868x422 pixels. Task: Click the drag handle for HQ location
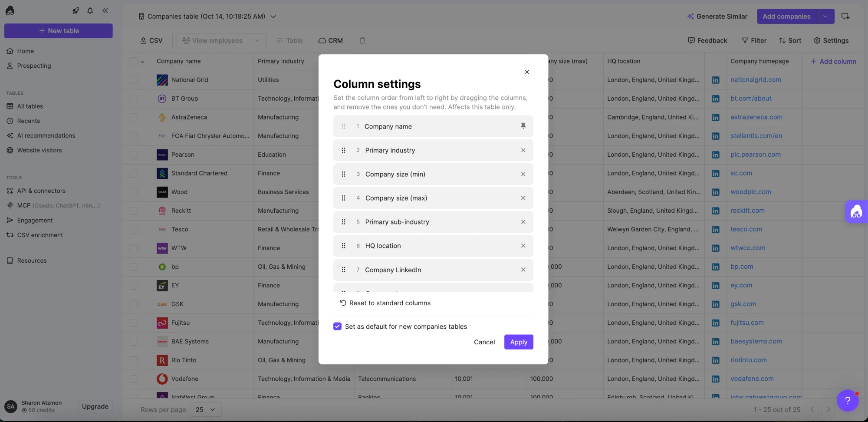[343, 246]
